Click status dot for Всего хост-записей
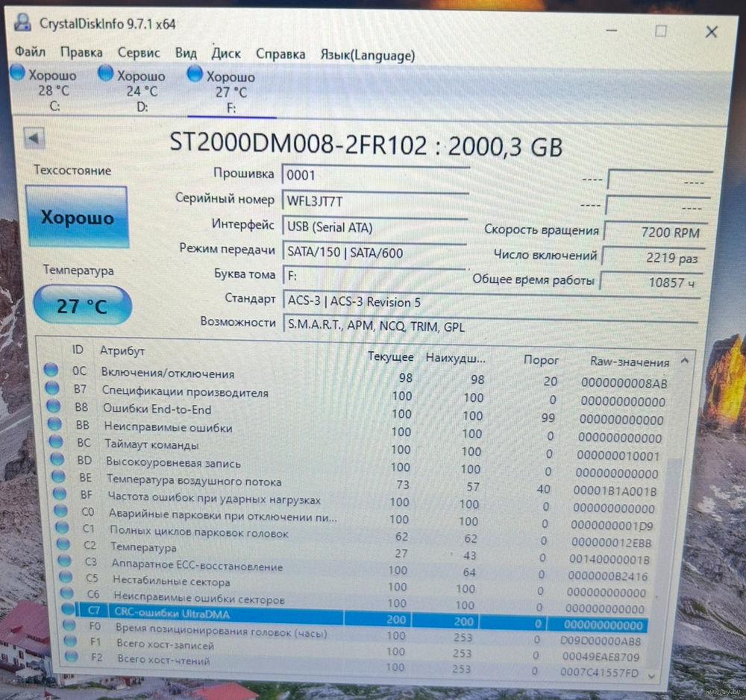This screenshot has width=746, height=700. coord(70,640)
